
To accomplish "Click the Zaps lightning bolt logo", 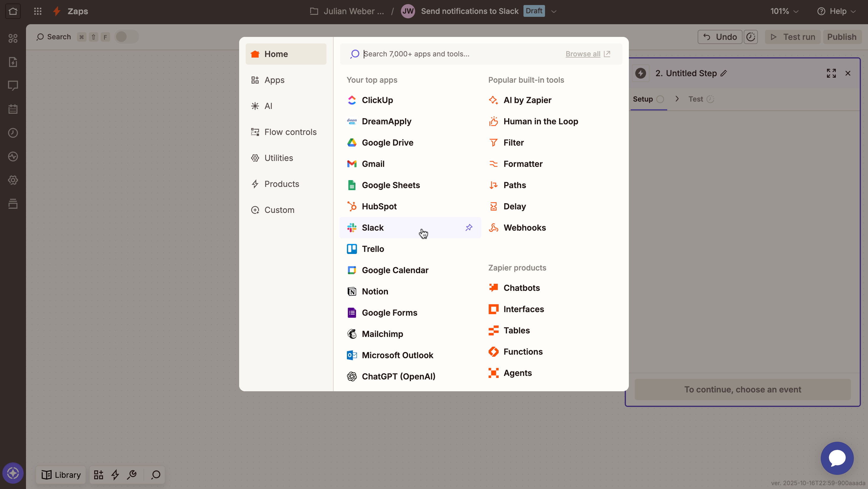I will pos(57,11).
